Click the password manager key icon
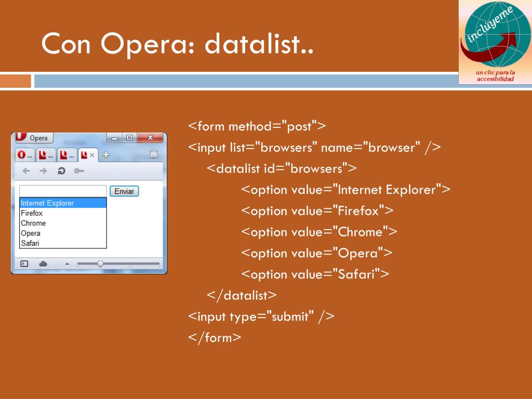Viewport: 532px width, 399px height. tap(79, 170)
